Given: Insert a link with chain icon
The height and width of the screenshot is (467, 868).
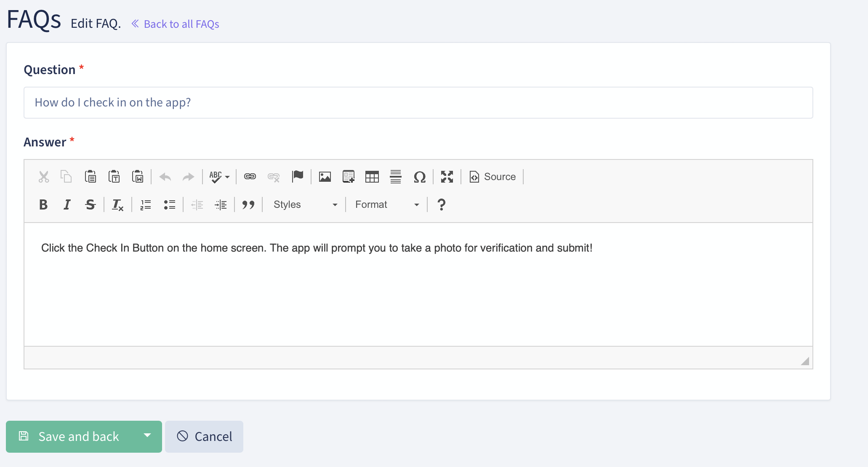Looking at the screenshot, I should pos(250,177).
